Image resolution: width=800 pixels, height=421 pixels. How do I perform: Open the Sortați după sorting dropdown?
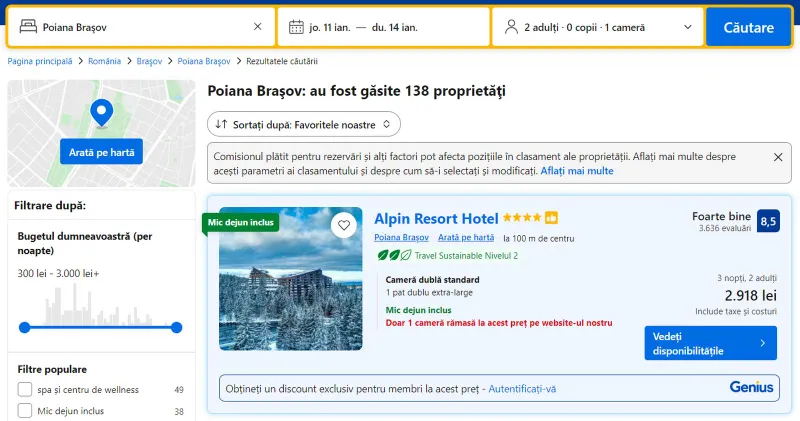304,124
